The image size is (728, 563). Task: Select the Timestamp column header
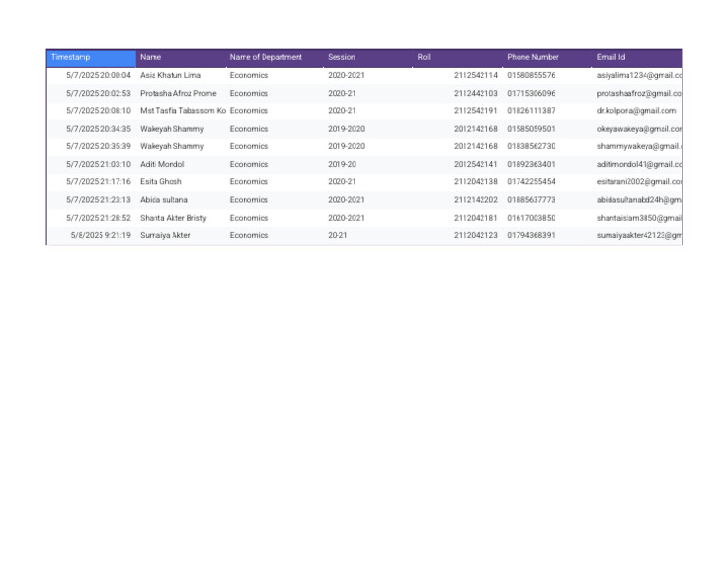91,58
